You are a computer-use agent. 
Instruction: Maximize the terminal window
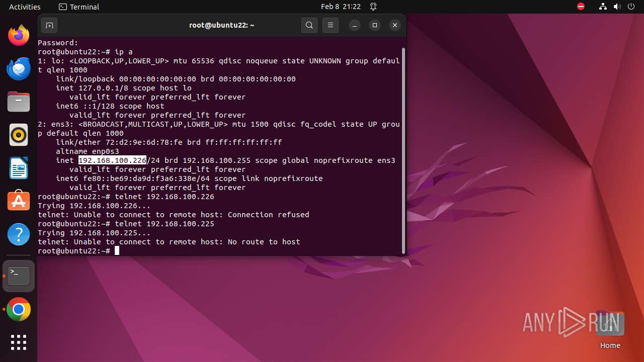coord(375,25)
